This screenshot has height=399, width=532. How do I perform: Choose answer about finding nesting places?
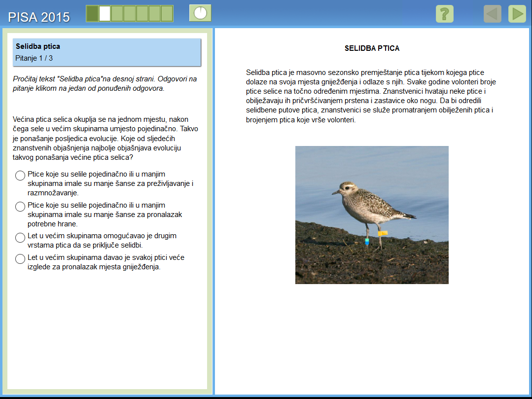click(20, 259)
